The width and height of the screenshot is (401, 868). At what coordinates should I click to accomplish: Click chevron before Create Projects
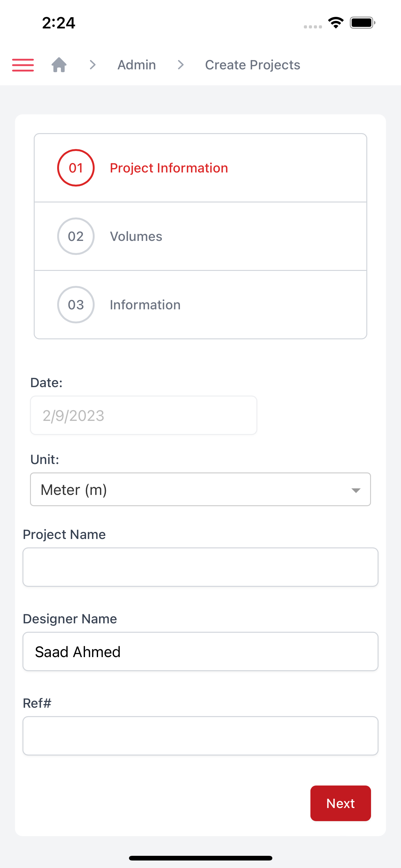coord(181,65)
